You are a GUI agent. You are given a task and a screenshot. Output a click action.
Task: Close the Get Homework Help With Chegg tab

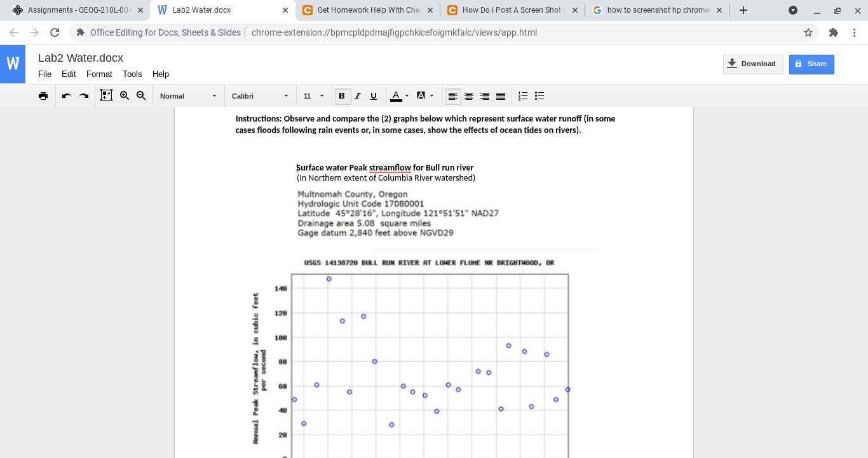point(430,10)
